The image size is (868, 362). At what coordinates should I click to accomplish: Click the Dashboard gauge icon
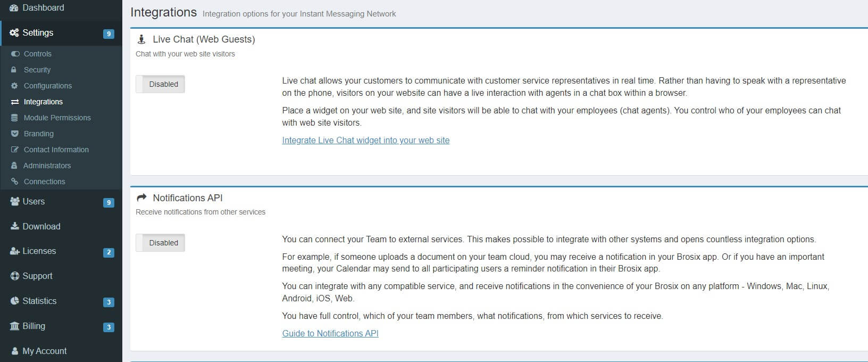point(14,8)
